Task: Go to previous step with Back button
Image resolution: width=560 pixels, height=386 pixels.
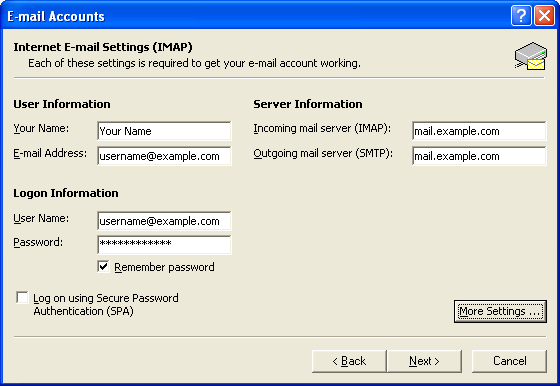Action: pos(349,361)
